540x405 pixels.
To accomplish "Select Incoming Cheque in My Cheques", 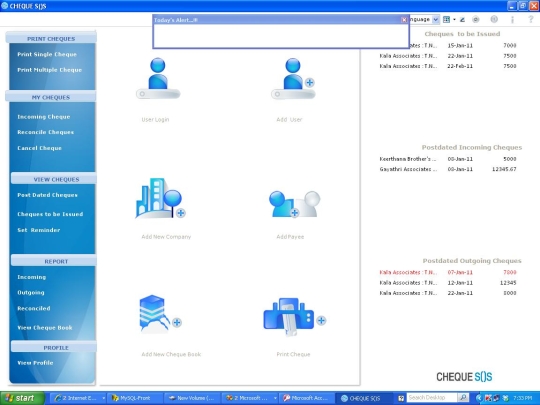I will coord(44,117).
